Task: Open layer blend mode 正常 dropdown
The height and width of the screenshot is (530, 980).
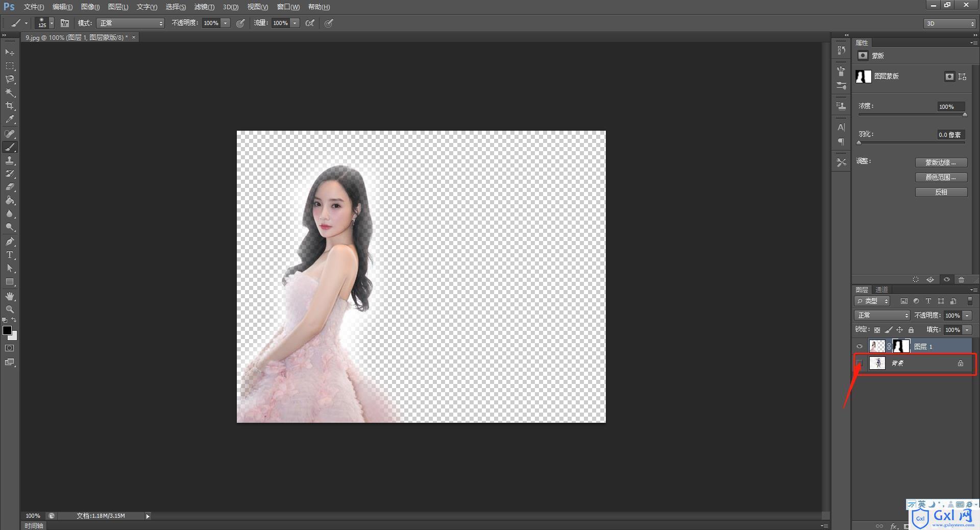Action: pos(882,316)
